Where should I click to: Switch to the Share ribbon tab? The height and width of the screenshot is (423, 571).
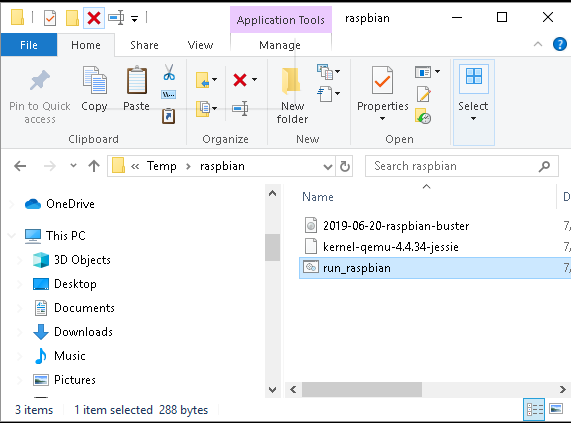click(x=144, y=45)
